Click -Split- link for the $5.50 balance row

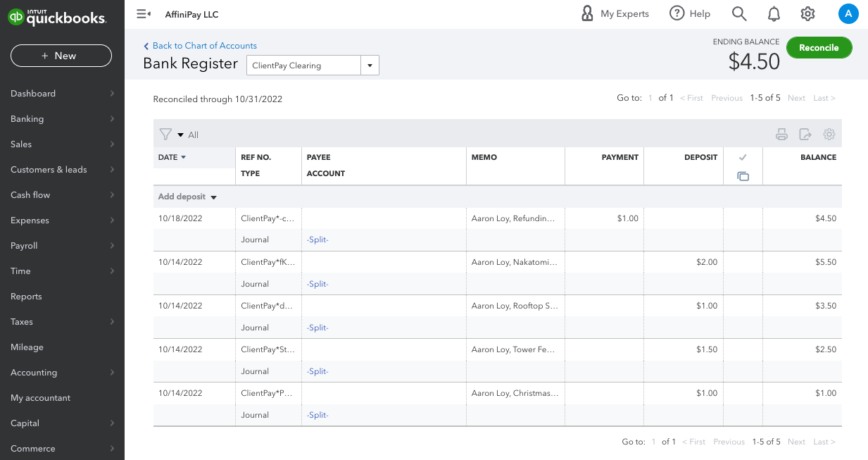tap(317, 284)
